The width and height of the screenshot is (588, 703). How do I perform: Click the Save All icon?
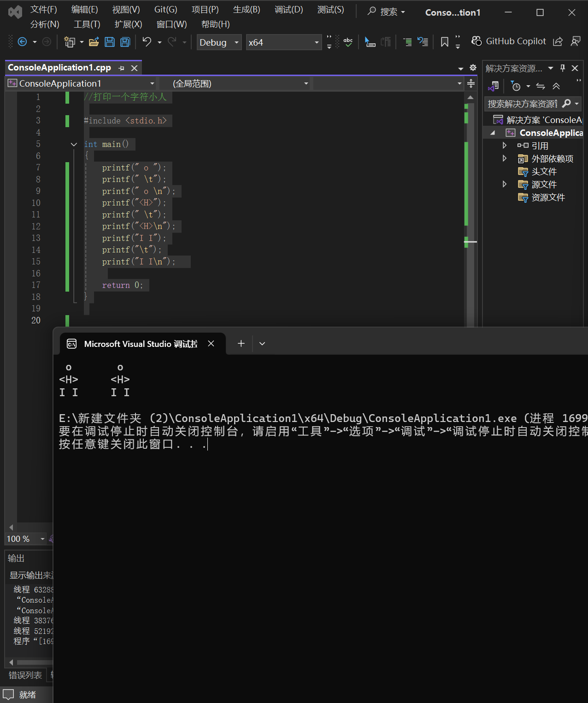click(125, 42)
